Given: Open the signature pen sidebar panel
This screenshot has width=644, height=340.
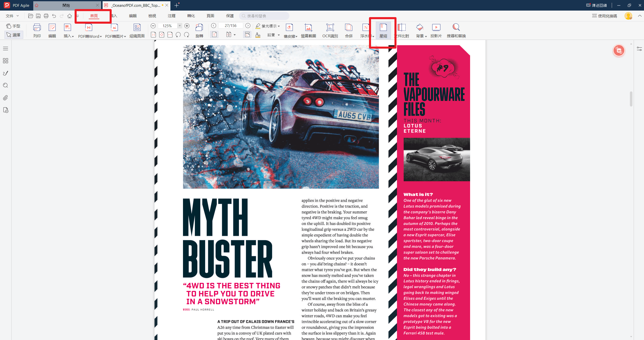Looking at the screenshot, I should (x=6, y=73).
